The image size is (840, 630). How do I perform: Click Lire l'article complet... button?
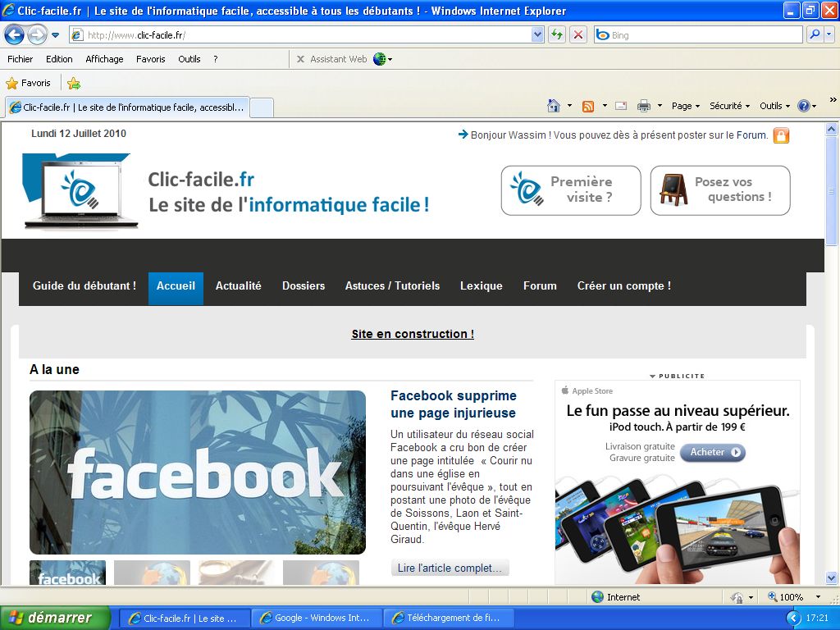450,568
